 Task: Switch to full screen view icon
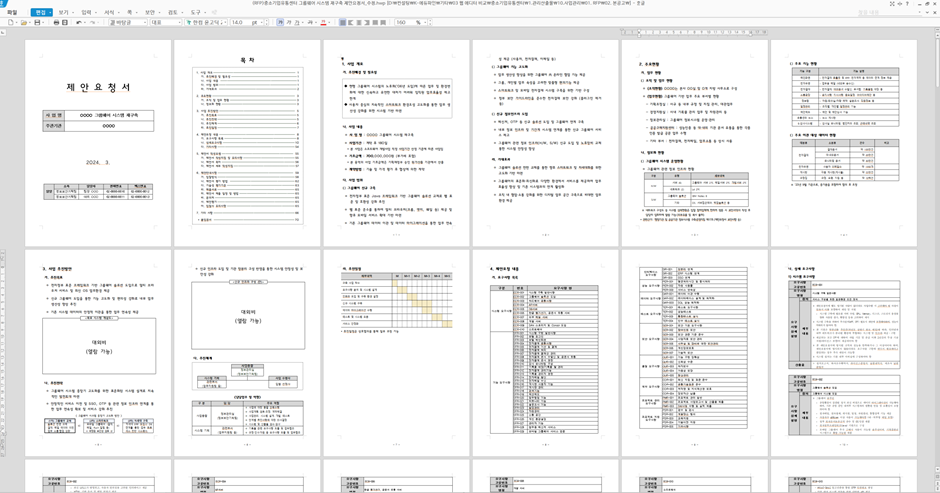point(892,4)
